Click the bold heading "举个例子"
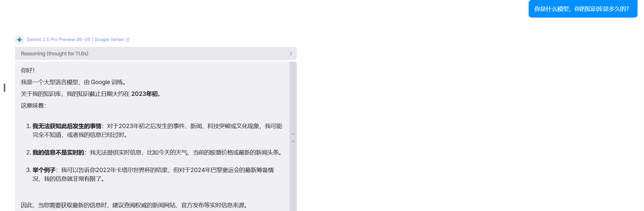 point(44,170)
